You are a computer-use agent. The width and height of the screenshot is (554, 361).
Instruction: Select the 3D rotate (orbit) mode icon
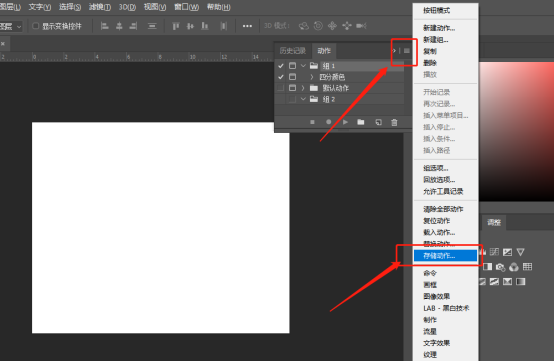tap(303, 26)
